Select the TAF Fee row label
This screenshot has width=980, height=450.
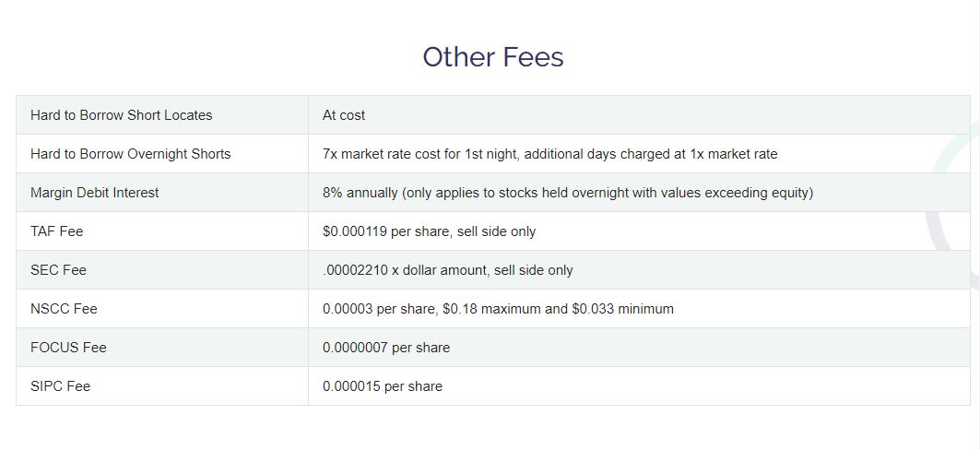(57, 231)
